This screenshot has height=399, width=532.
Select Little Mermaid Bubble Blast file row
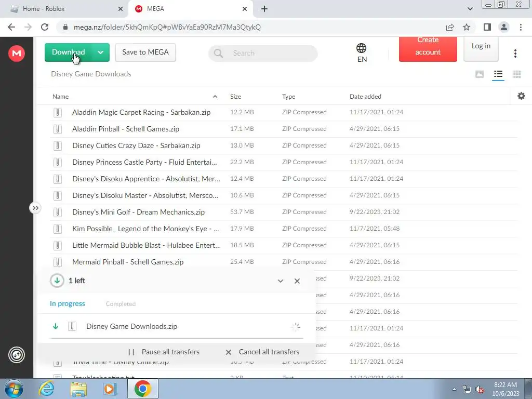(284, 245)
